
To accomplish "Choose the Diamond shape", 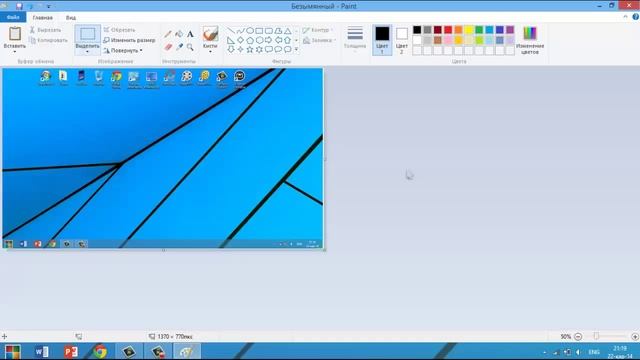I will [x=240, y=40].
